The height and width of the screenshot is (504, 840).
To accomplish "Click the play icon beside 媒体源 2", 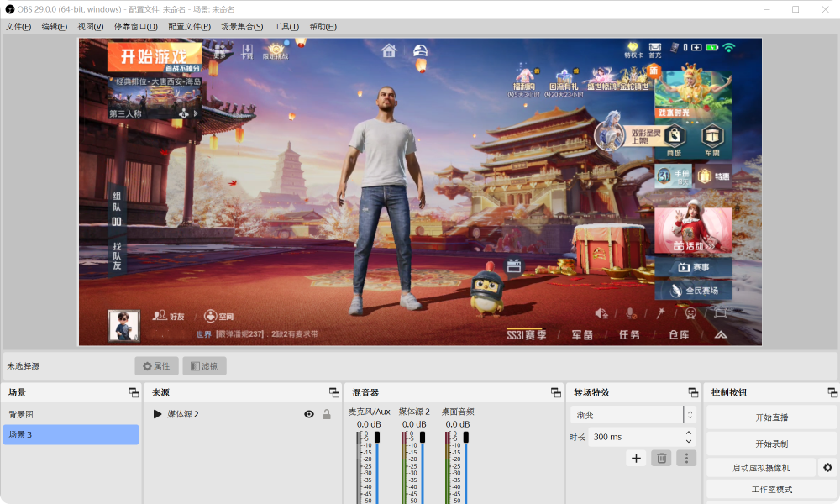I will click(157, 414).
